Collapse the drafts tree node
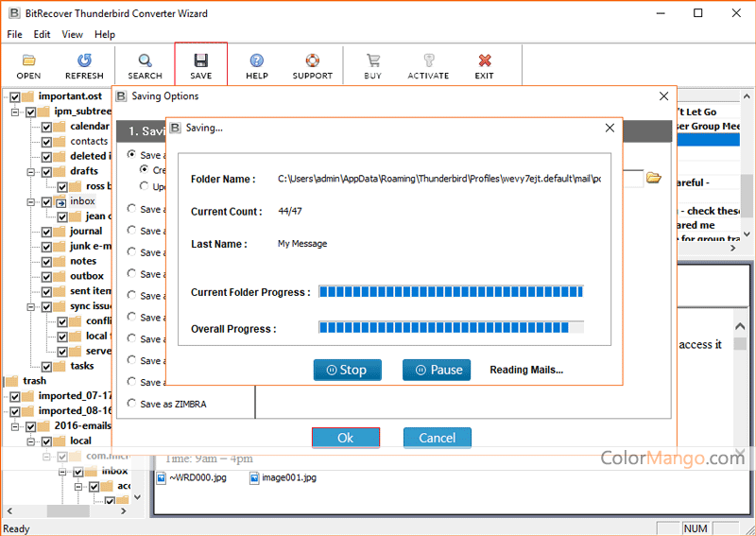 pyautogui.click(x=31, y=172)
